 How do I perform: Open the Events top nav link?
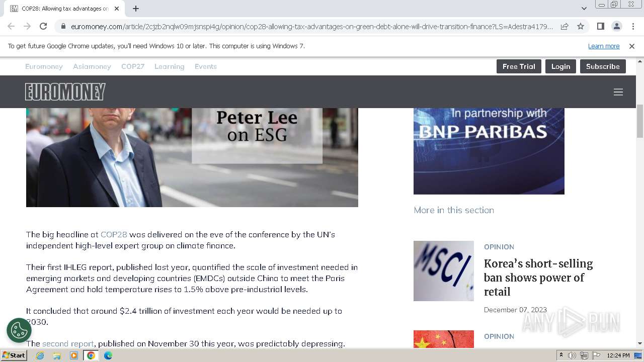[x=206, y=66]
